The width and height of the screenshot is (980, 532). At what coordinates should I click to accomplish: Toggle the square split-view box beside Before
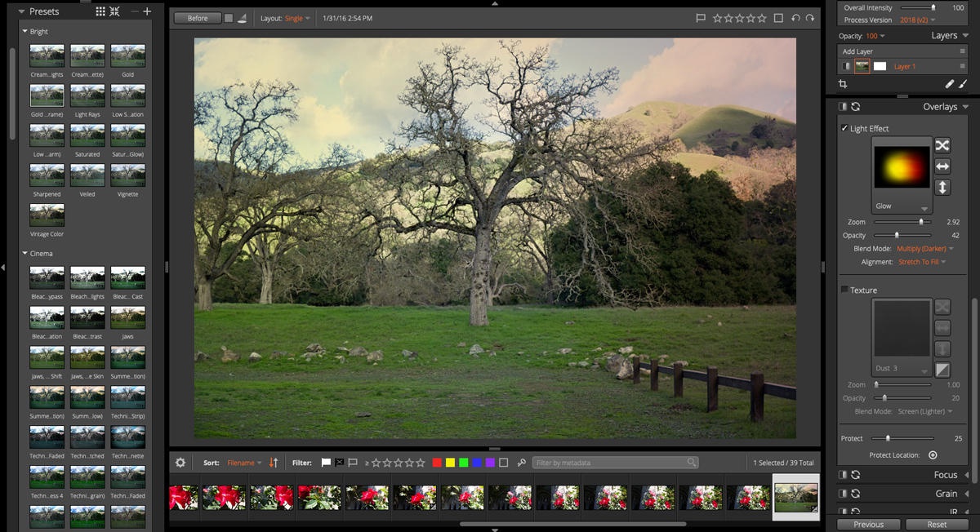(229, 18)
